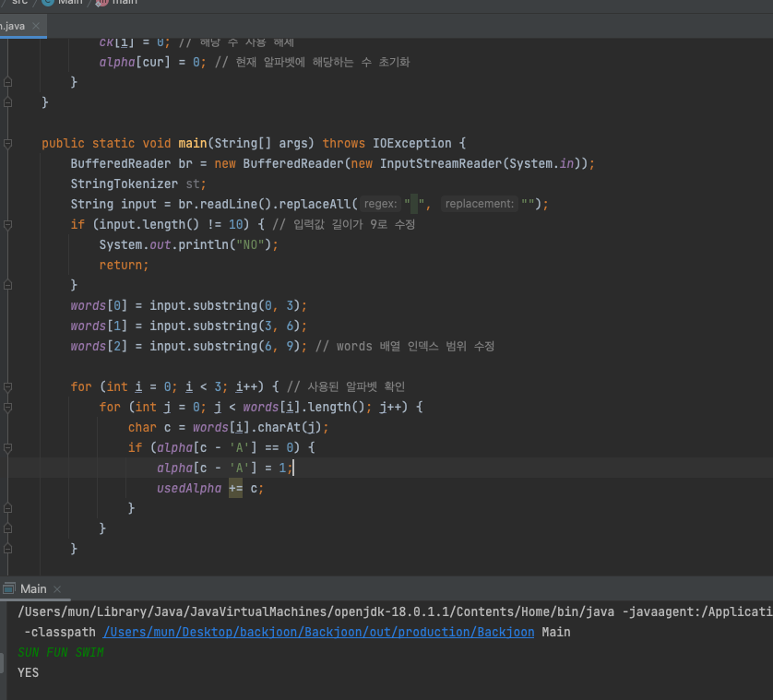Click the 'NO' string in println
Viewport: 773px width, 700px height.
click(x=250, y=245)
